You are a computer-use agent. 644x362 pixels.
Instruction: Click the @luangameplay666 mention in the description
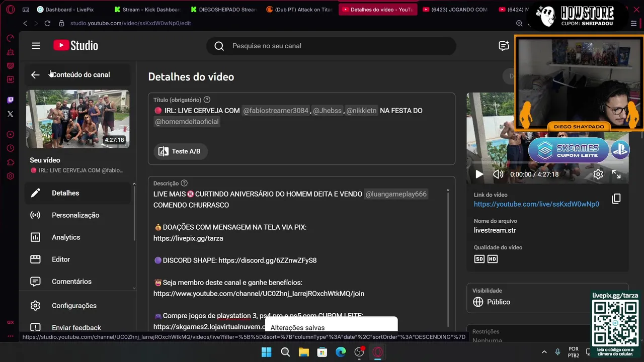(396, 194)
